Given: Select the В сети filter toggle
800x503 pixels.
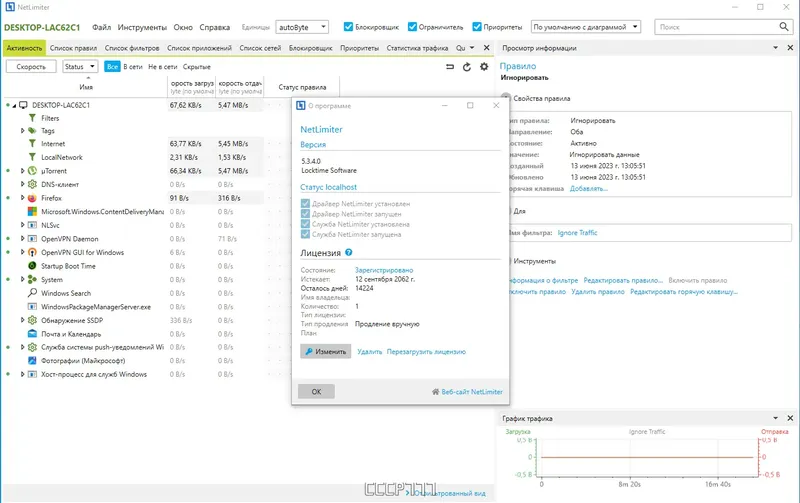Looking at the screenshot, I should (133, 67).
